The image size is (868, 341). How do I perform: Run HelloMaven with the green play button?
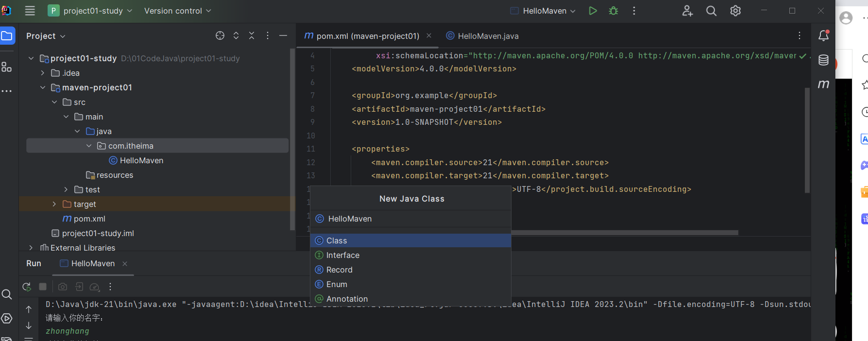pyautogui.click(x=593, y=11)
